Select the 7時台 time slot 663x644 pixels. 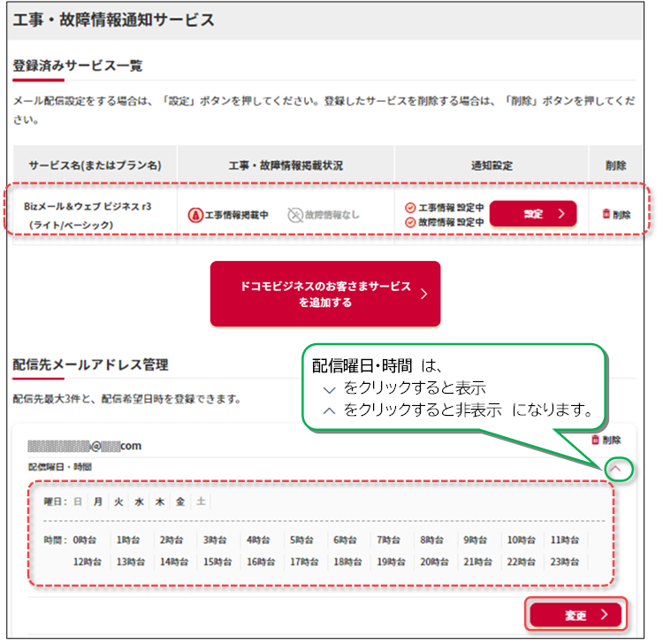pyautogui.click(x=388, y=540)
